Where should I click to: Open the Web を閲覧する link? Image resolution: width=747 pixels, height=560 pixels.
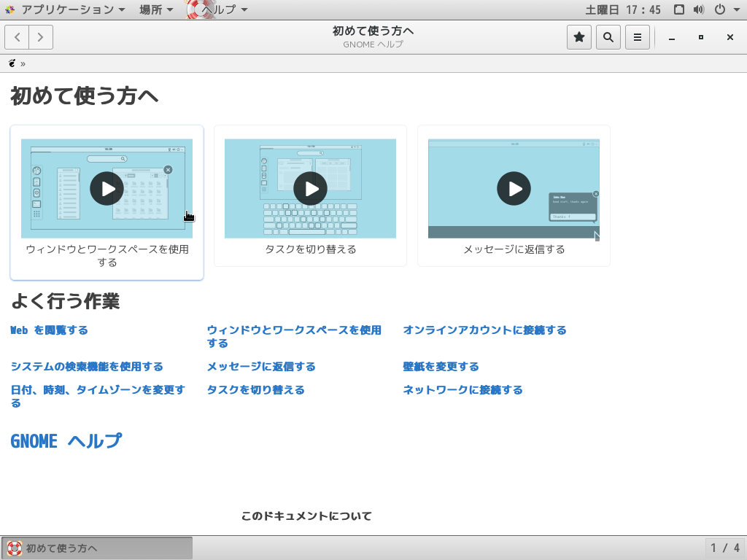[x=49, y=330]
